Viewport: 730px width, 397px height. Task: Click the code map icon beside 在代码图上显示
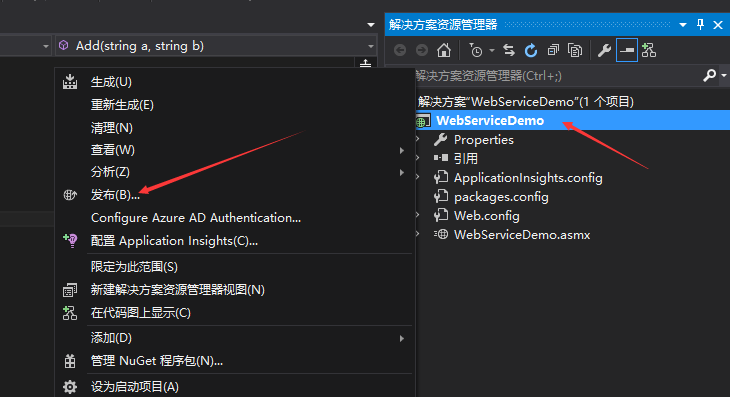point(70,313)
